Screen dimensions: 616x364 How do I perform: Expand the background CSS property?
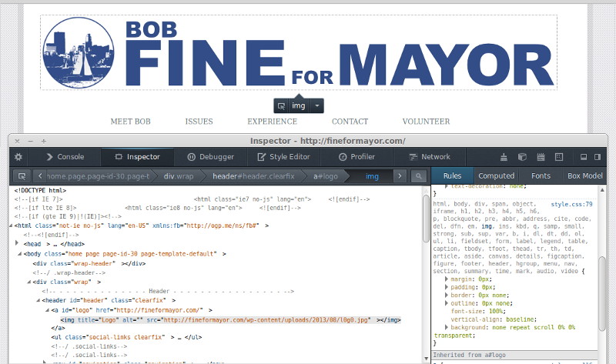tap(447, 328)
